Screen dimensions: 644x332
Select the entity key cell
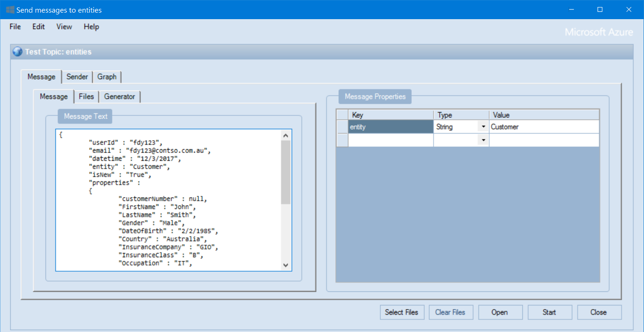point(390,127)
